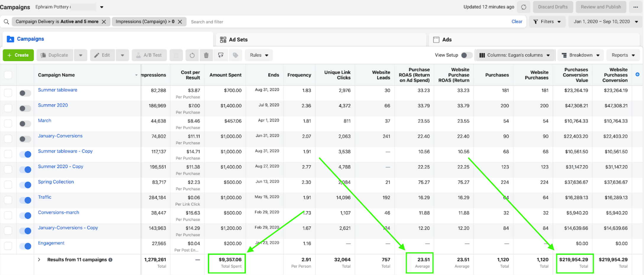Sort by Frequency column header

pos(299,75)
